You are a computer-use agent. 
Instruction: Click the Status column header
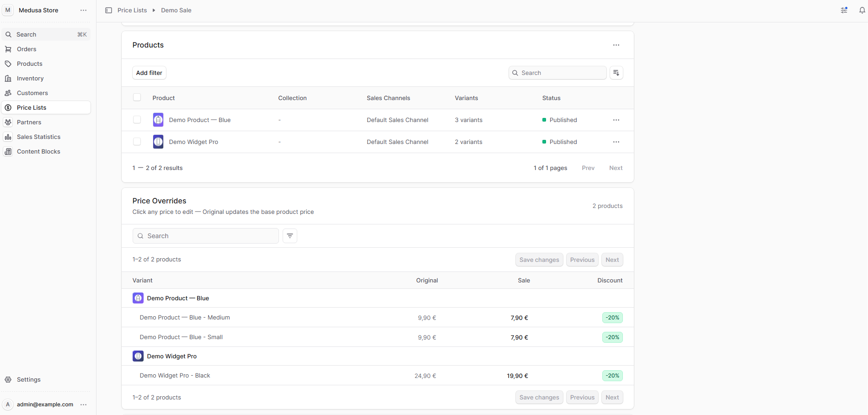click(551, 98)
